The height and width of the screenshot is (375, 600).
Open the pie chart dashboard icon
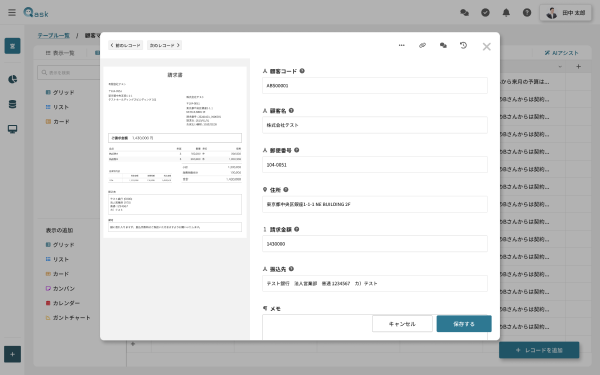(x=12, y=79)
